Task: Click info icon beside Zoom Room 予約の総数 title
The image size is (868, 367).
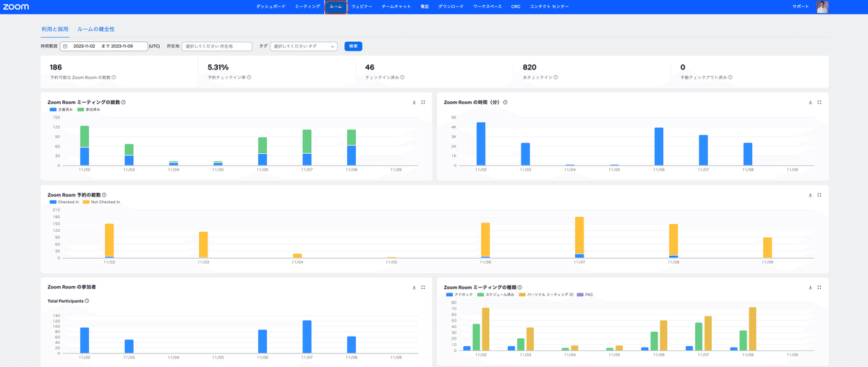Action: [x=104, y=195]
